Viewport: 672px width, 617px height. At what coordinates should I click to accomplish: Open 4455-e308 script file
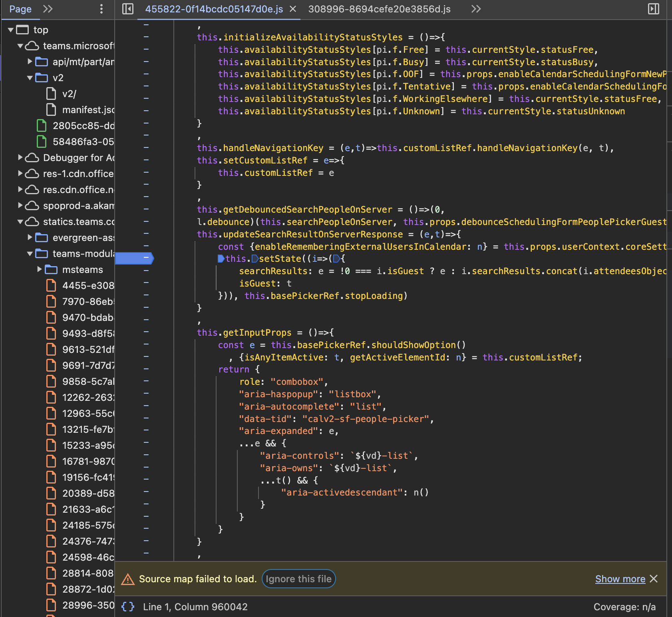[80, 286]
